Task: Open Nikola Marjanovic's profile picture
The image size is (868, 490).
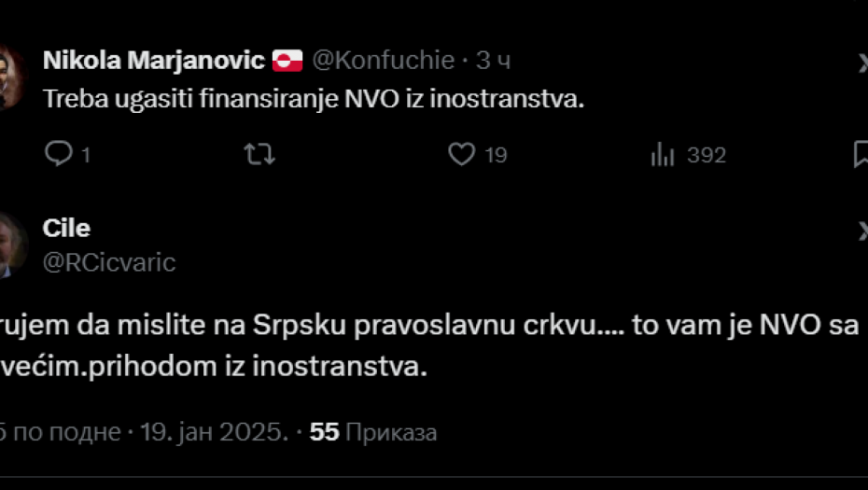Action: pos(11,75)
